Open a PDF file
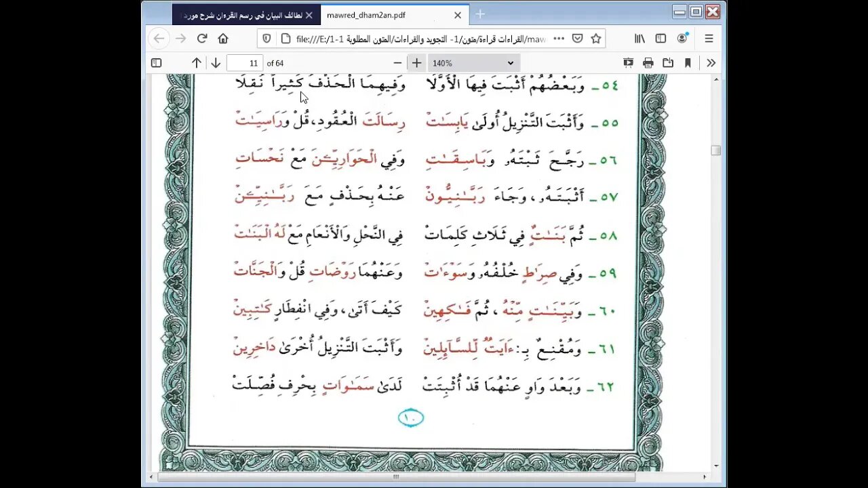Image resolution: width=868 pixels, height=488 pixels. tap(668, 63)
